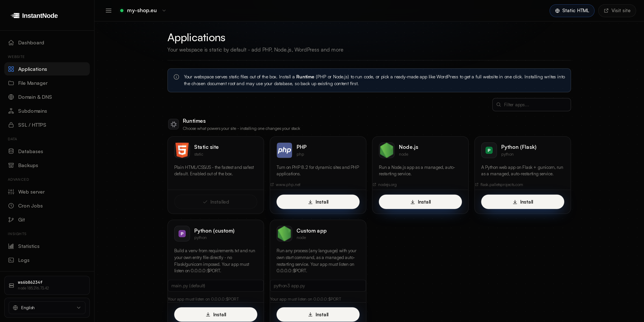Click the python3 app.py start command field

tap(318, 286)
